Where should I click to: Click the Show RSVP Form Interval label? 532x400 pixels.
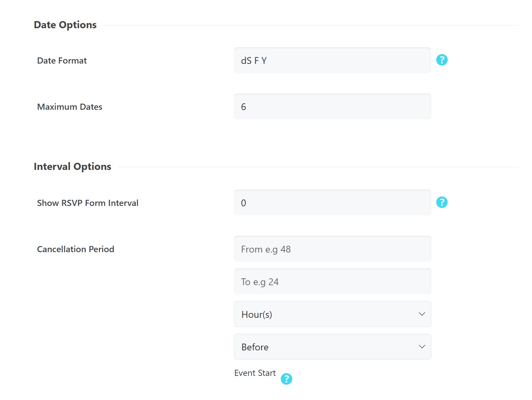point(88,203)
